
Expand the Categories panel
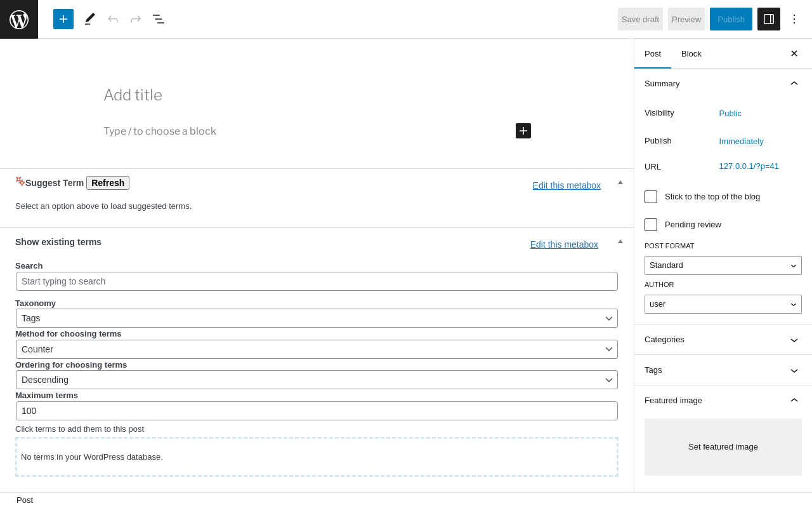tap(723, 340)
